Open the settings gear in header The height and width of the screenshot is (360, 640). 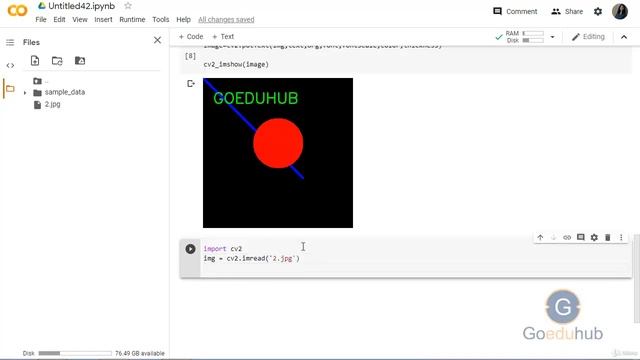coord(598,11)
